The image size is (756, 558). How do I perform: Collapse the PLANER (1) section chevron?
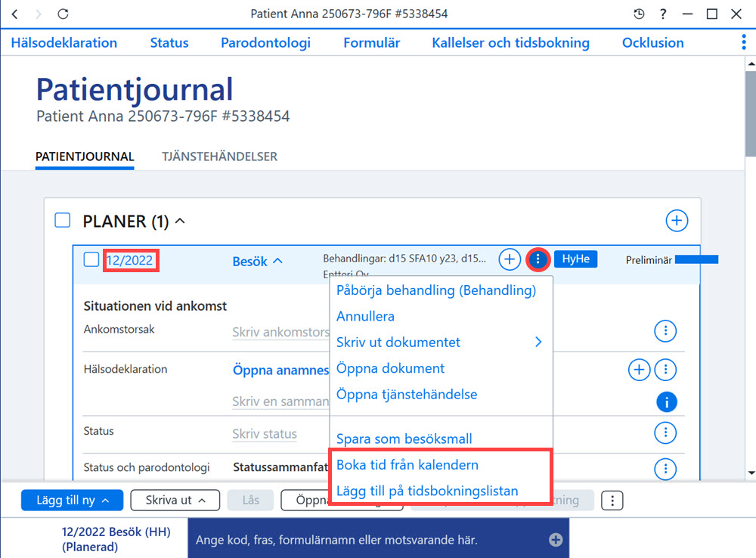(180, 221)
